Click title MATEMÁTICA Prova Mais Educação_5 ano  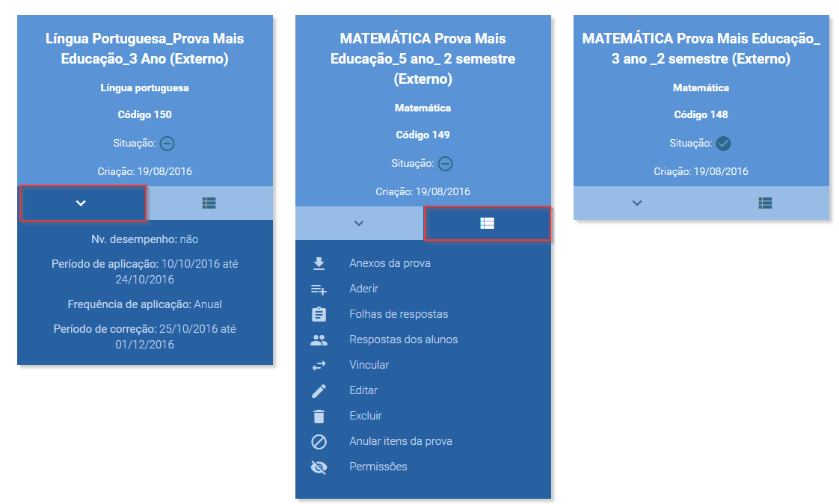tap(422, 59)
